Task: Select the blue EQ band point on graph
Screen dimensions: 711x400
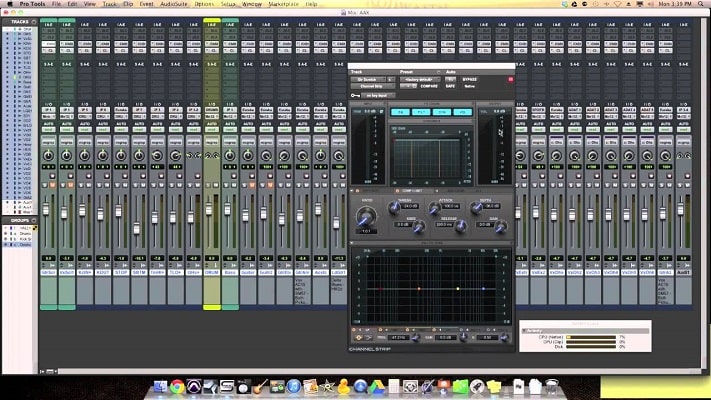Action: click(x=483, y=288)
